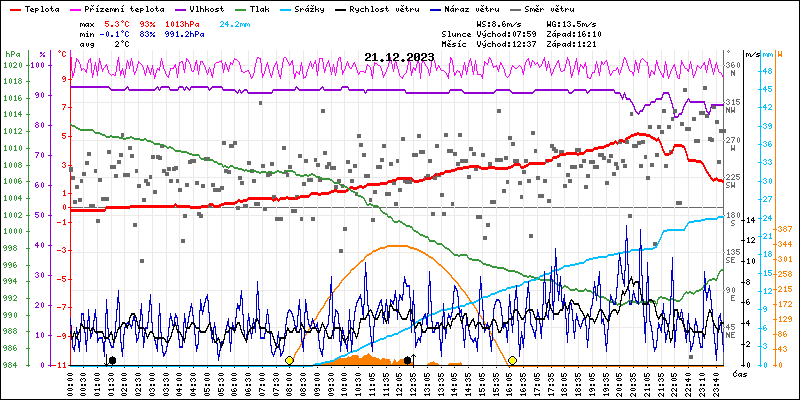
Task: Click the yellow sunset marker near 16:10
Action: (512, 360)
